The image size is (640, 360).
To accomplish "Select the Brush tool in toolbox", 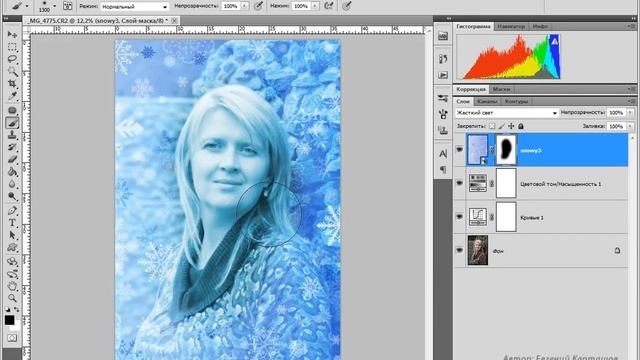I will tap(12, 122).
